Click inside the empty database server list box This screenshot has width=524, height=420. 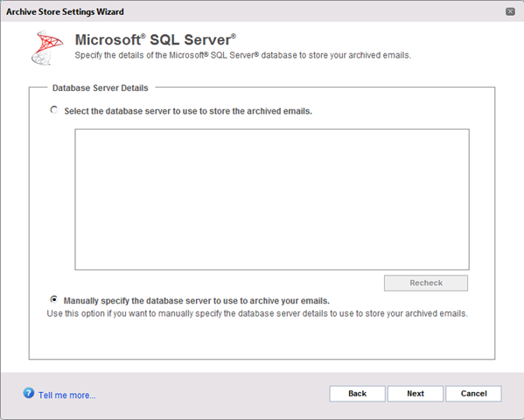pyautogui.click(x=272, y=199)
